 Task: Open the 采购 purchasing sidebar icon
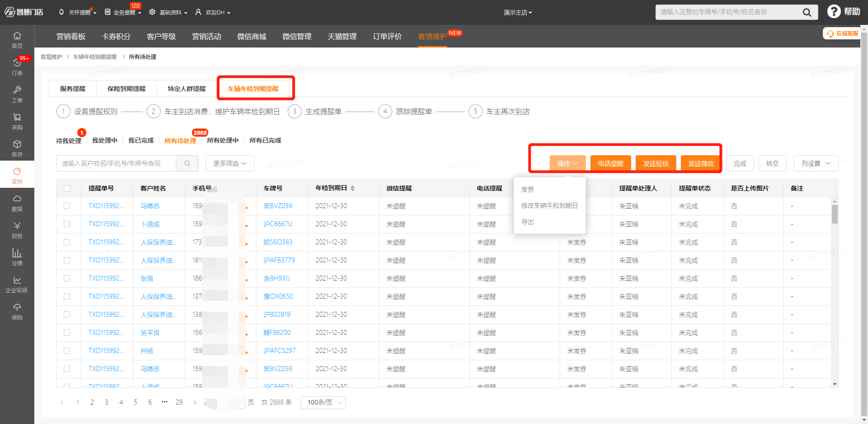point(17,121)
